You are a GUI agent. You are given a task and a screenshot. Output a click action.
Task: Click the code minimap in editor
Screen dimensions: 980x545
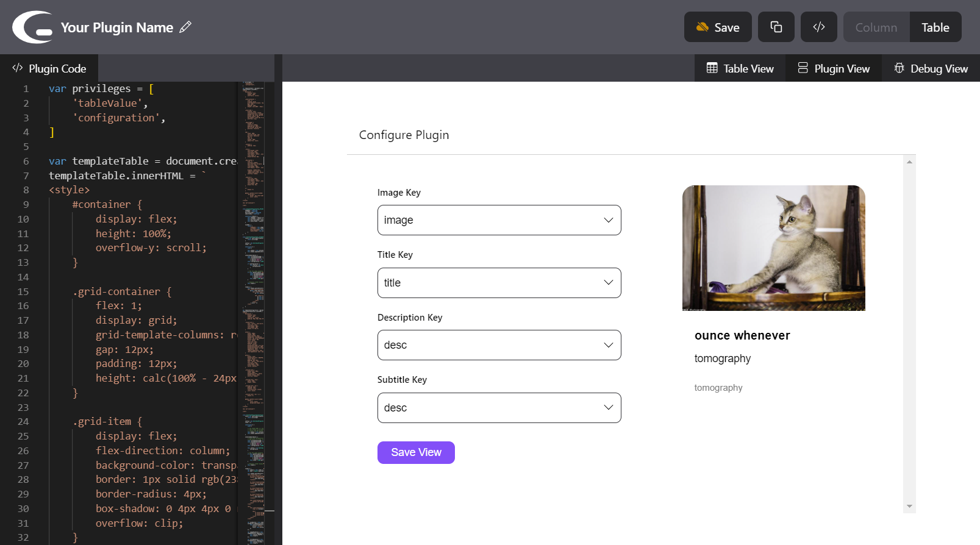(x=254, y=305)
